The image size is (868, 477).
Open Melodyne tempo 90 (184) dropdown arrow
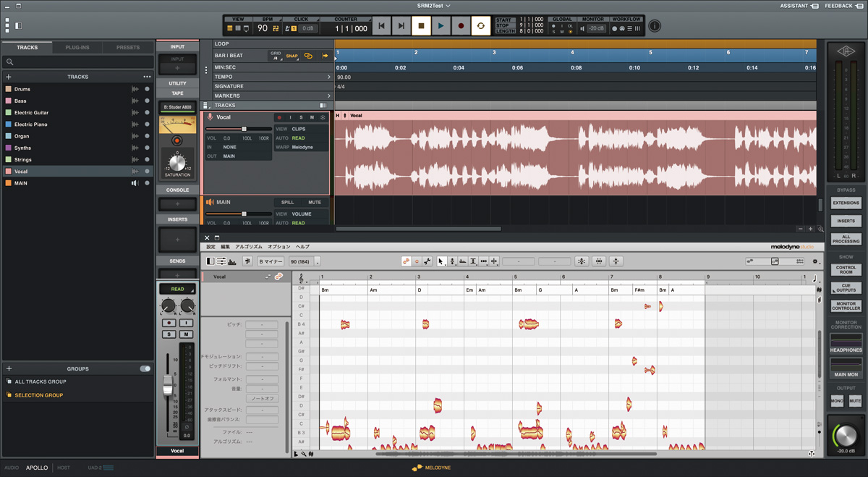[318, 262]
